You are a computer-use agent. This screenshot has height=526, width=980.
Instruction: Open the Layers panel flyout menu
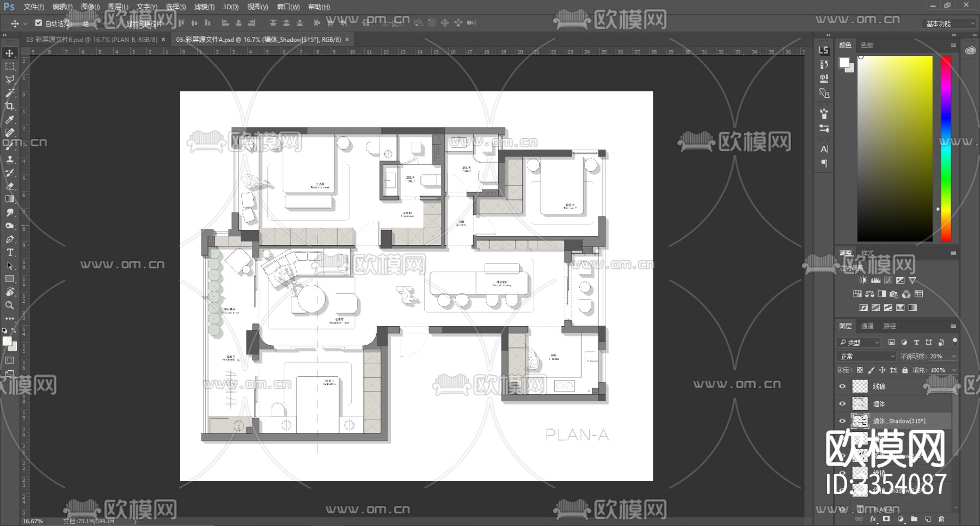[x=953, y=326]
